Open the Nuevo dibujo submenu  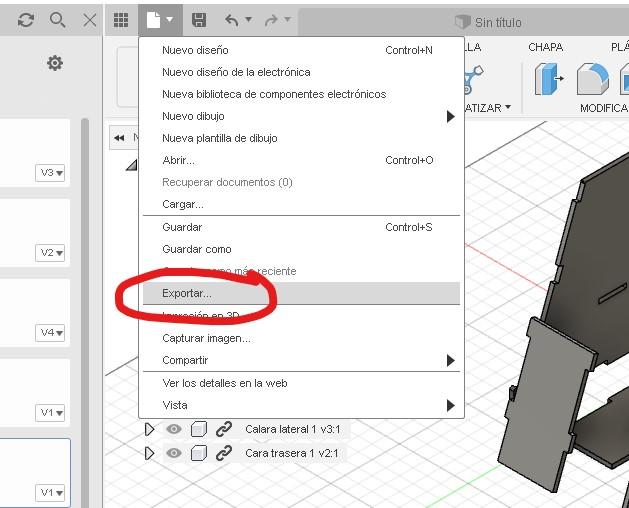tap(301, 116)
